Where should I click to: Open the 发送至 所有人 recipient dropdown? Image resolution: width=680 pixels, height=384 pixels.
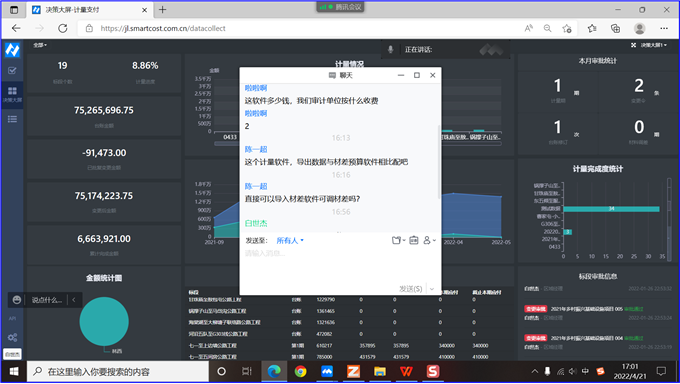[290, 240]
